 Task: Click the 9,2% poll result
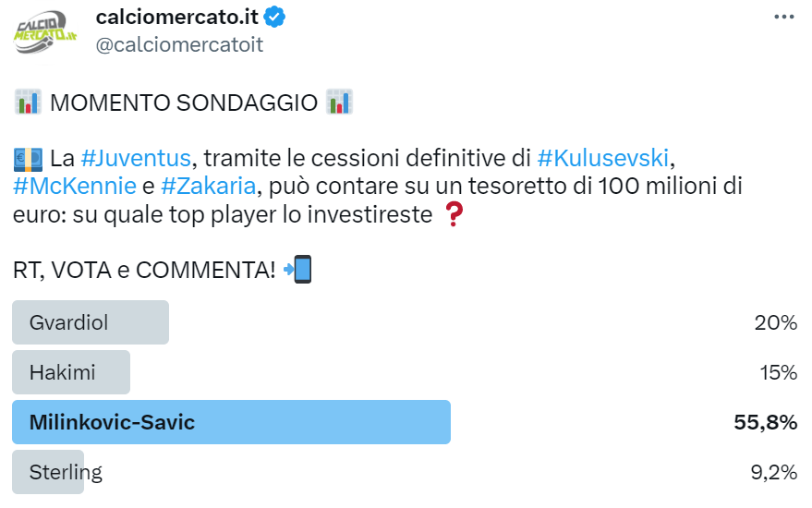774,472
